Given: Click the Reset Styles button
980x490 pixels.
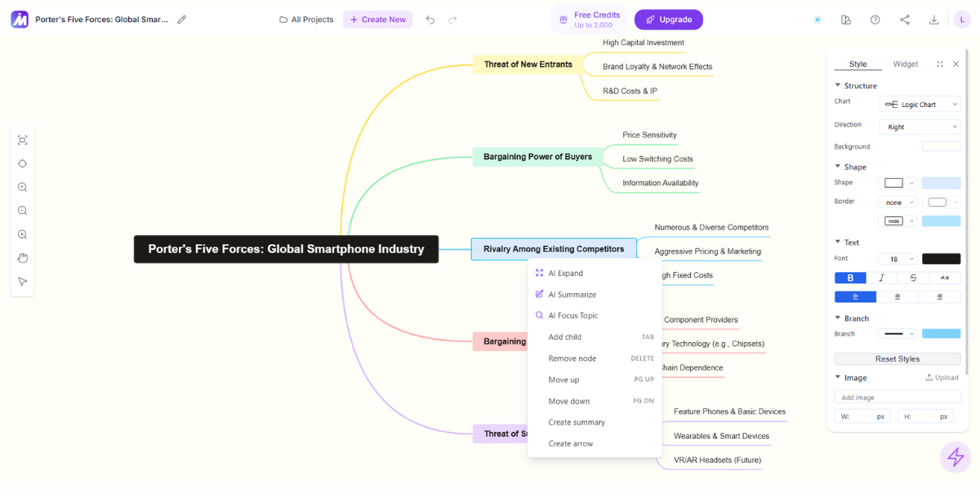Looking at the screenshot, I should point(897,359).
